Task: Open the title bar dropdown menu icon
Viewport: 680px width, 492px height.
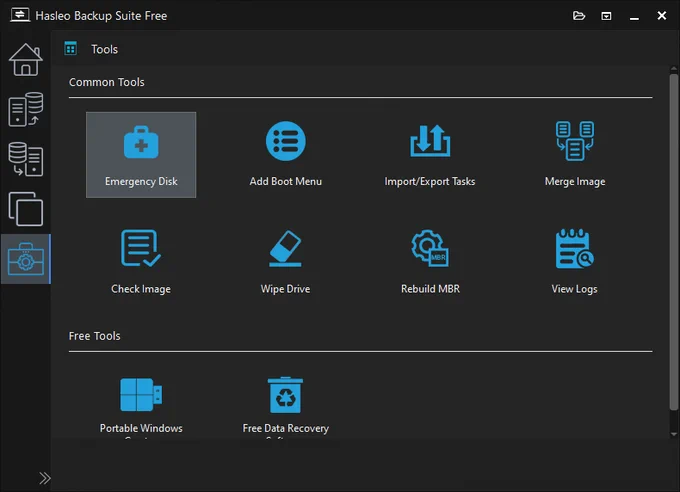Action: pos(606,16)
